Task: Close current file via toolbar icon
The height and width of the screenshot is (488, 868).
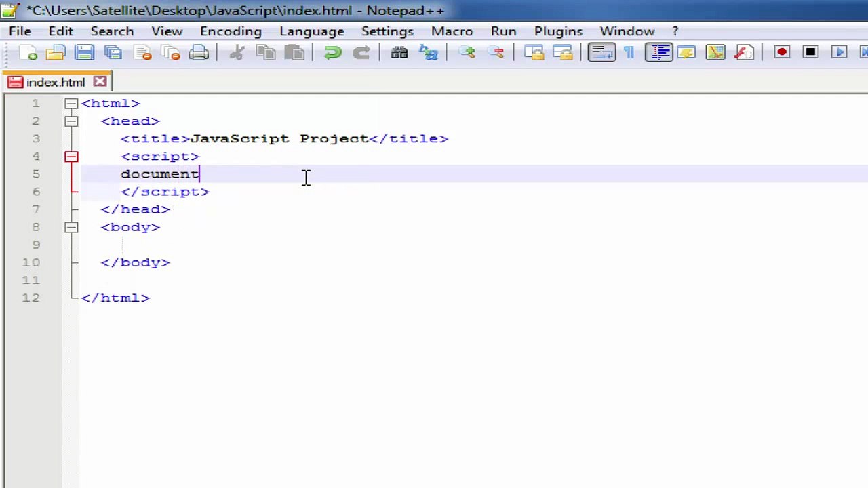Action: 142,53
